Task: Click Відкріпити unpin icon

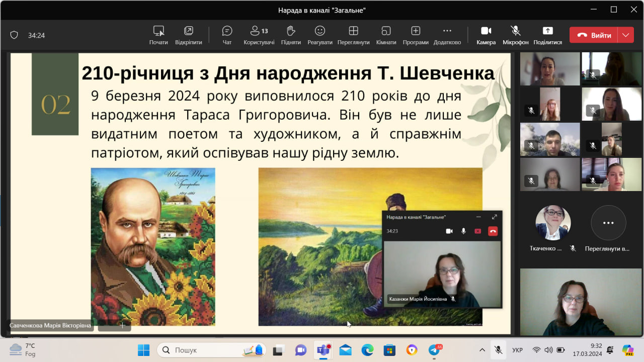Action: (x=188, y=35)
